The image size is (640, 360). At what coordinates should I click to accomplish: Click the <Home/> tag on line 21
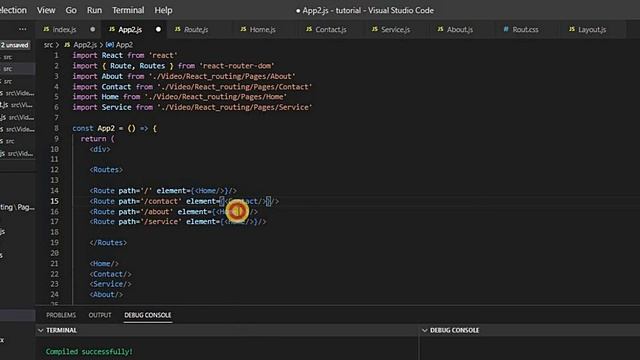[x=104, y=264]
